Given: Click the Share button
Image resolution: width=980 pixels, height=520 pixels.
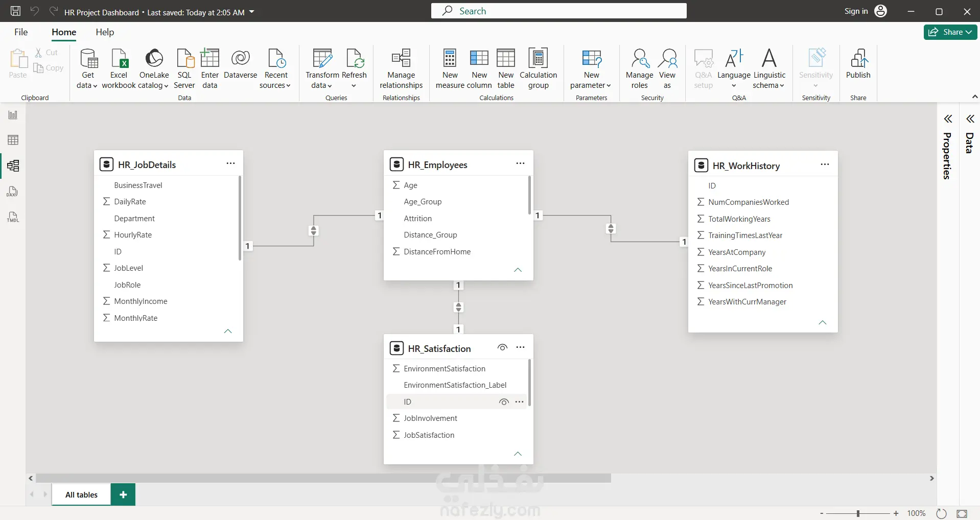Looking at the screenshot, I should coord(950,32).
